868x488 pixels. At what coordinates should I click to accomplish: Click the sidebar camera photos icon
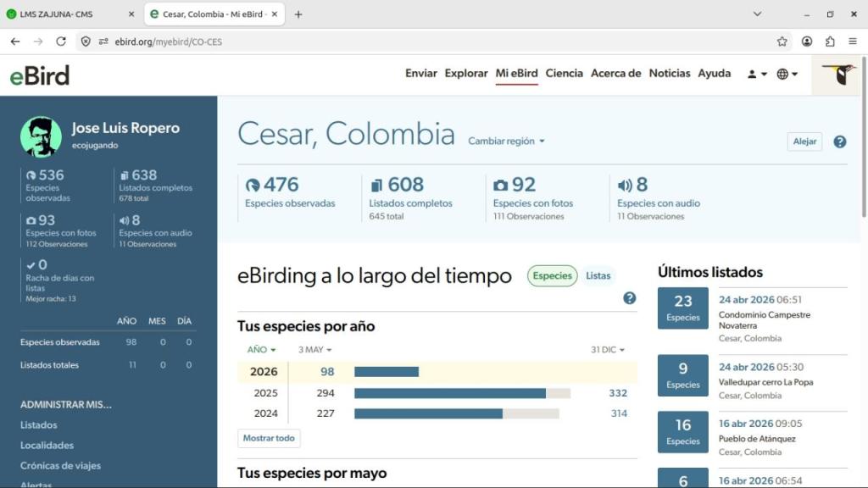(x=31, y=220)
